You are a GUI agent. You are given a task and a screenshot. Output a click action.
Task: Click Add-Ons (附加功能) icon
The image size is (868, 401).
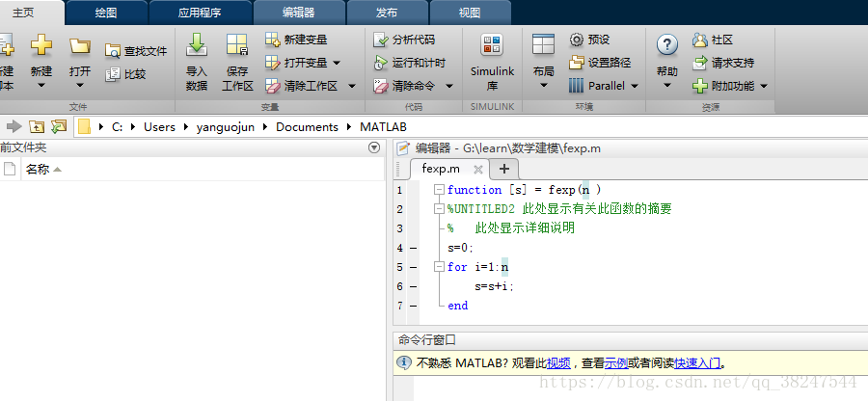click(x=700, y=87)
